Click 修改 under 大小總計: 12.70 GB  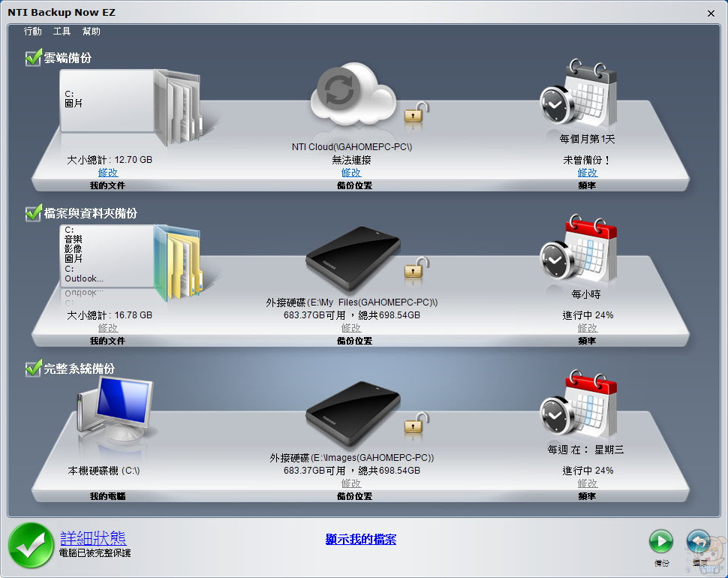(108, 173)
